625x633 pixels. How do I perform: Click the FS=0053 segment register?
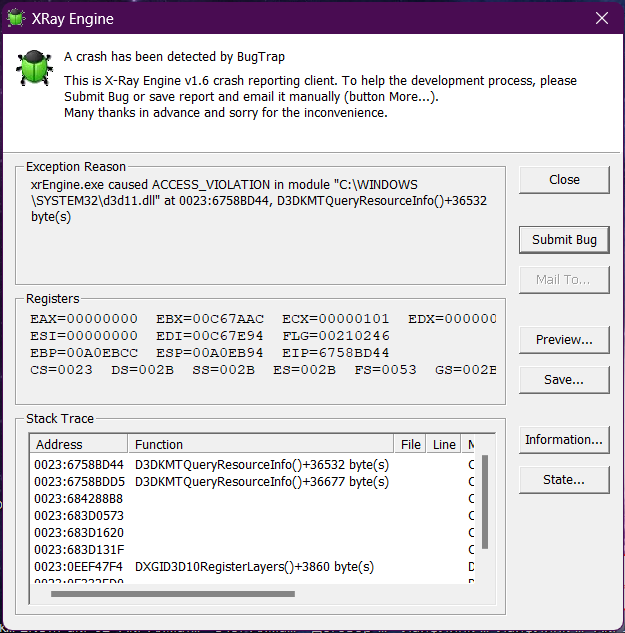coord(385,370)
